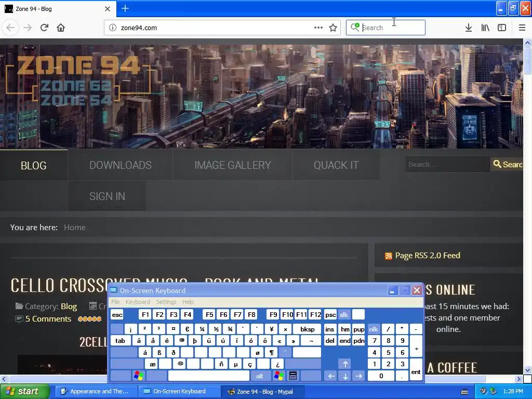Click the 1:28 PM taskbar clock
The width and height of the screenshot is (532, 399).
point(513,392)
